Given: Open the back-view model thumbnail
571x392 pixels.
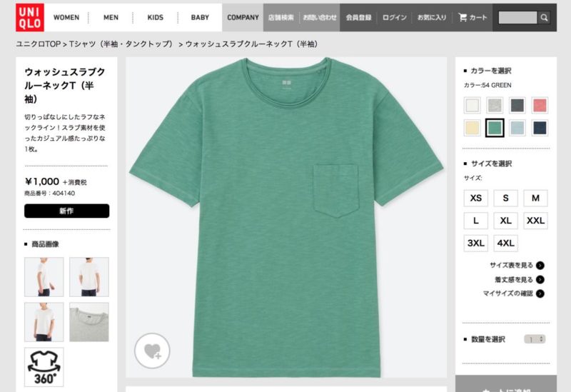Looking at the screenshot, I should 89,277.
